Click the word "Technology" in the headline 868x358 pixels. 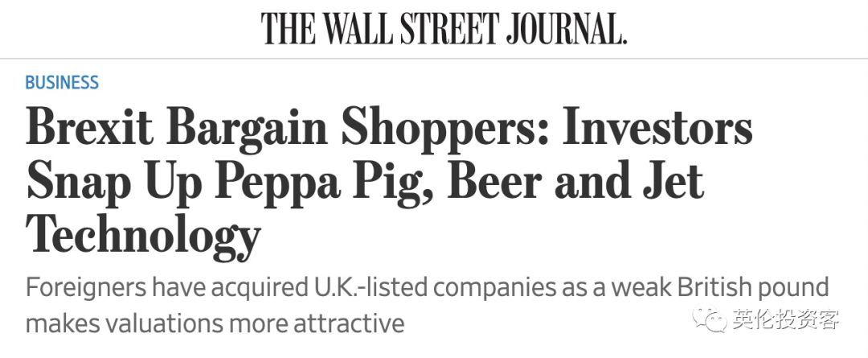[x=143, y=234]
